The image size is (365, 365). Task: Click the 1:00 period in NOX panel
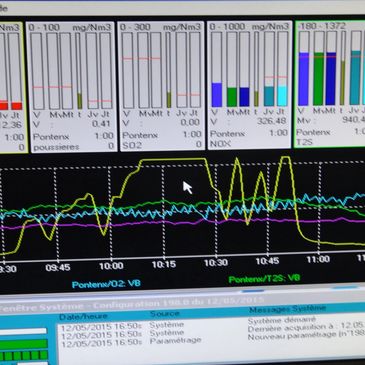coord(278,133)
